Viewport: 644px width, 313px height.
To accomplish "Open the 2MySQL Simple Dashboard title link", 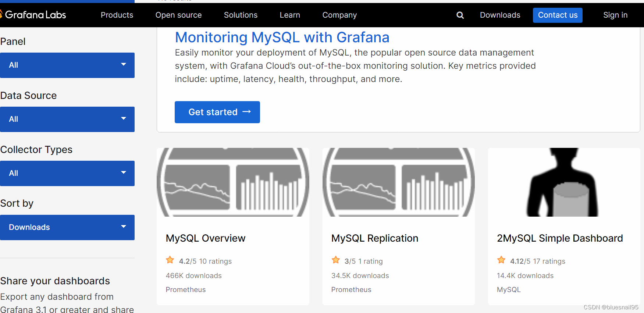I will (x=560, y=238).
